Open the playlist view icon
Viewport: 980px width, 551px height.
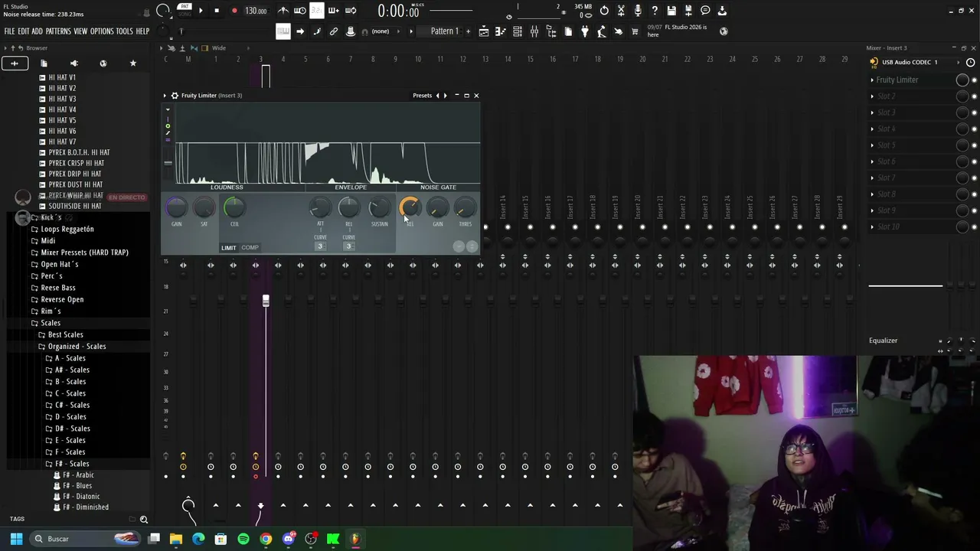484,31
